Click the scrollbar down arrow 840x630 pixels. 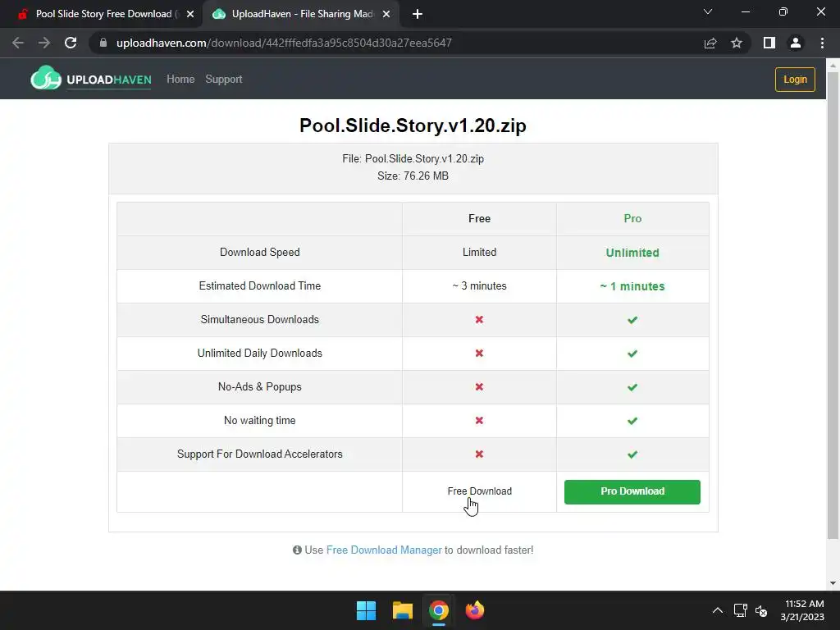pyautogui.click(x=833, y=583)
